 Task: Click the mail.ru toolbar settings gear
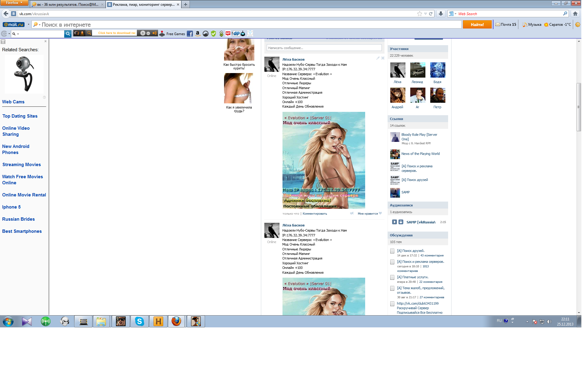pos(578,25)
